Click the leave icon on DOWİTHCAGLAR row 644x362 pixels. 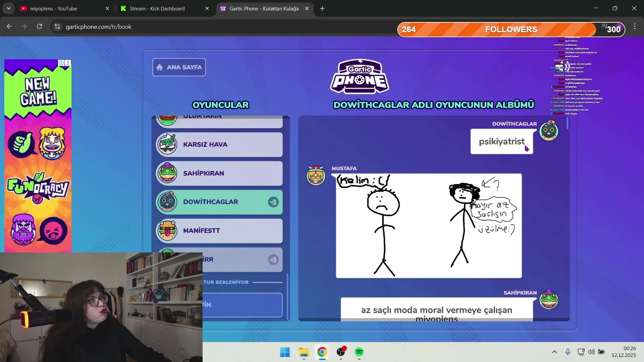[x=273, y=202]
